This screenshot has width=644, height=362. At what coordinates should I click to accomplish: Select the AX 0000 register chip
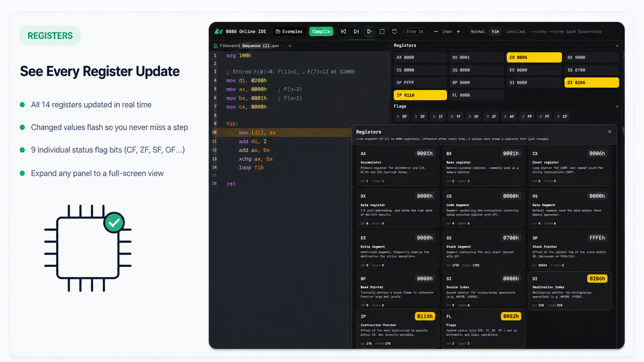tap(420, 57)
